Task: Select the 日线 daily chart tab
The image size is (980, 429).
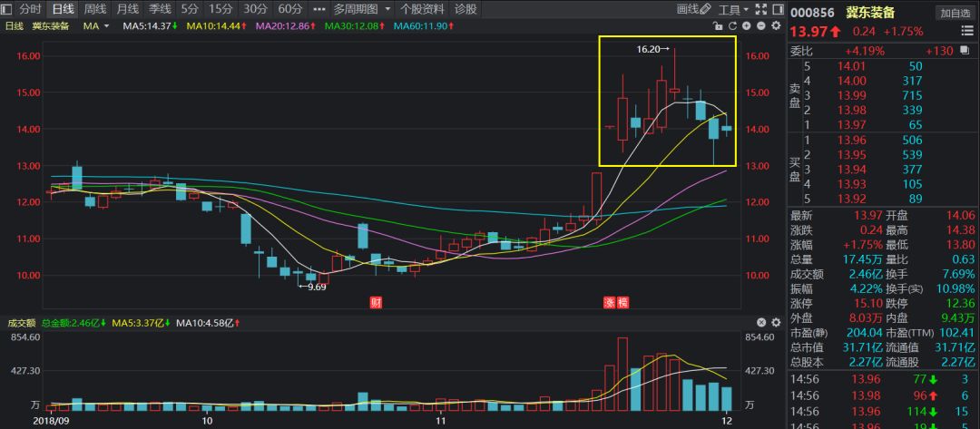Action: coord(64,9)
